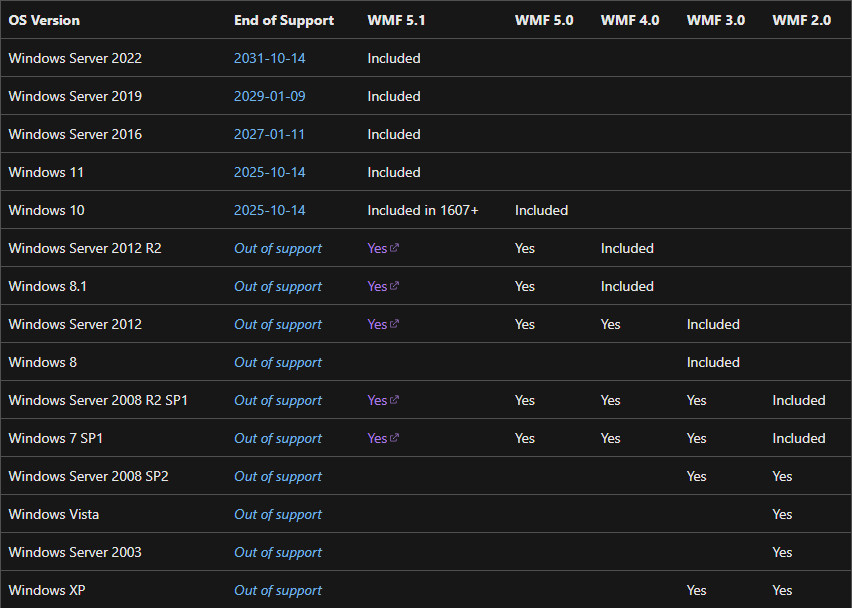This screenshot has height=608, width=852.
Task: Select the Windows Server 2022 row name
Action: pyautogui.click(x=75, y=58)
